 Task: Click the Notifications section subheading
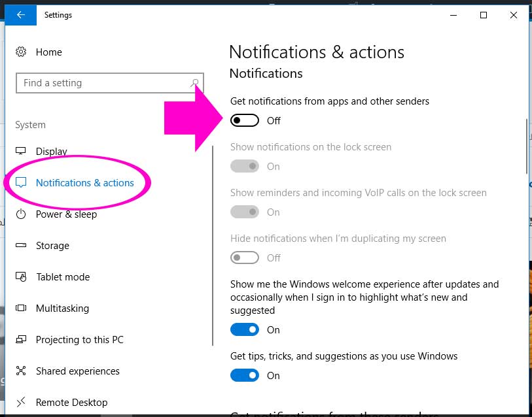point(266,74)
